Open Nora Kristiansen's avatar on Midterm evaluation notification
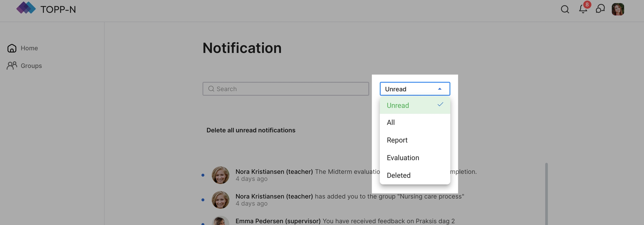 (x=220, y=175)
